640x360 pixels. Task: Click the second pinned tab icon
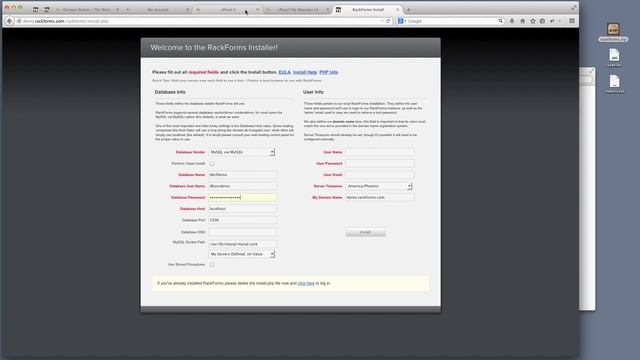[47, 9]
